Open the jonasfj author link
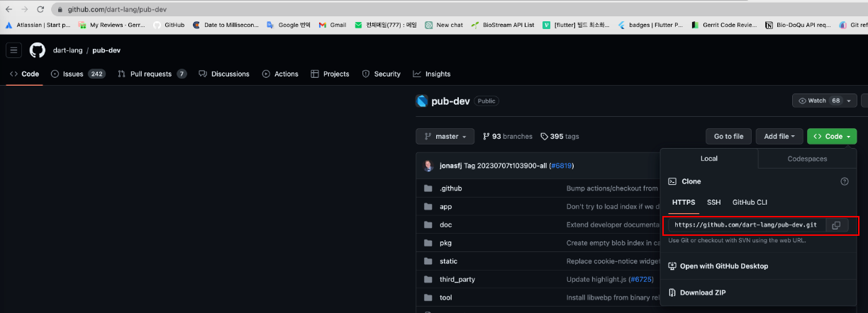868x313 pixels. pyautogui.click(x=450, y=166)
